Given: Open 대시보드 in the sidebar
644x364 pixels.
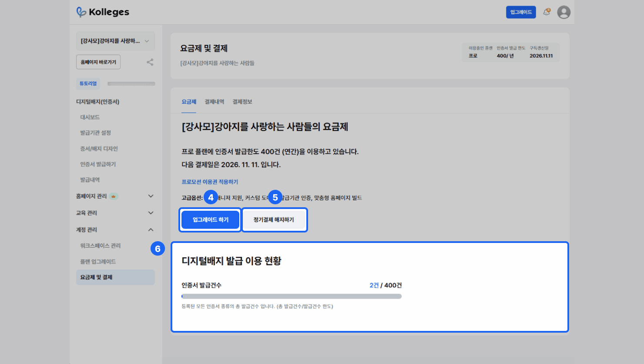Looking at the screenshot, I should click(90, 118).
